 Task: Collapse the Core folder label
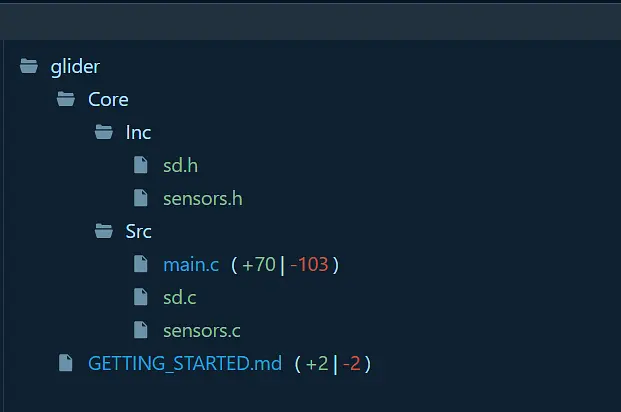108,99
